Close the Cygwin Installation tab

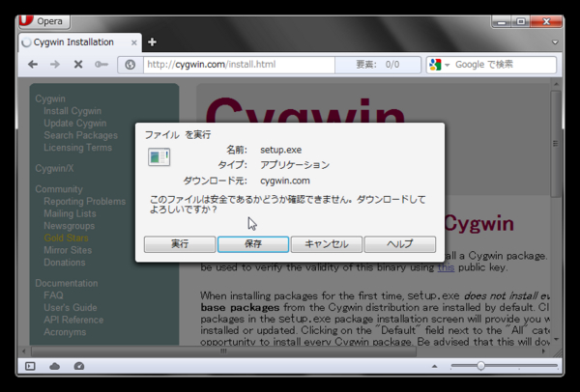[134, 42]
